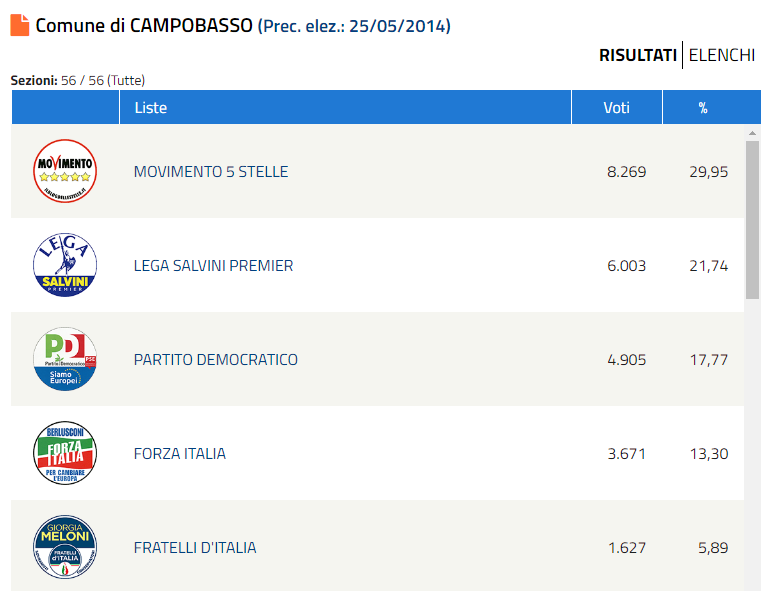Click the Partito Democratico logo

click(x=65, y=359)
